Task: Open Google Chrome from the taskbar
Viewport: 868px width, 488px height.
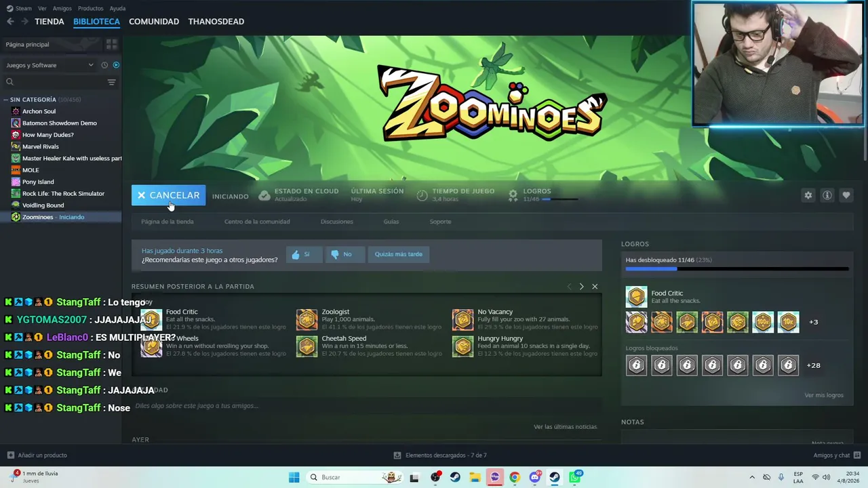Action: click(x=515, y=477)
